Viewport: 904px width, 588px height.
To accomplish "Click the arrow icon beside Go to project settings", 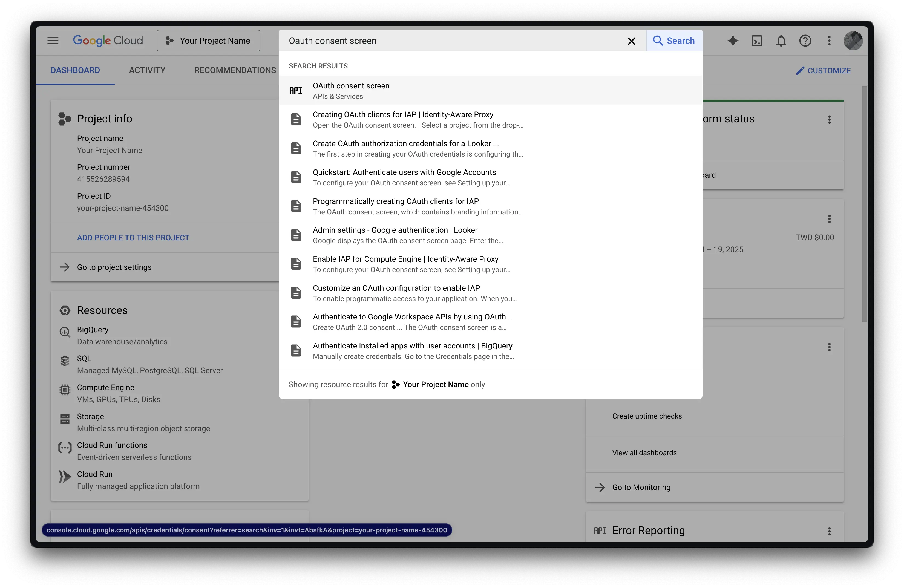I will coord(65,267).
